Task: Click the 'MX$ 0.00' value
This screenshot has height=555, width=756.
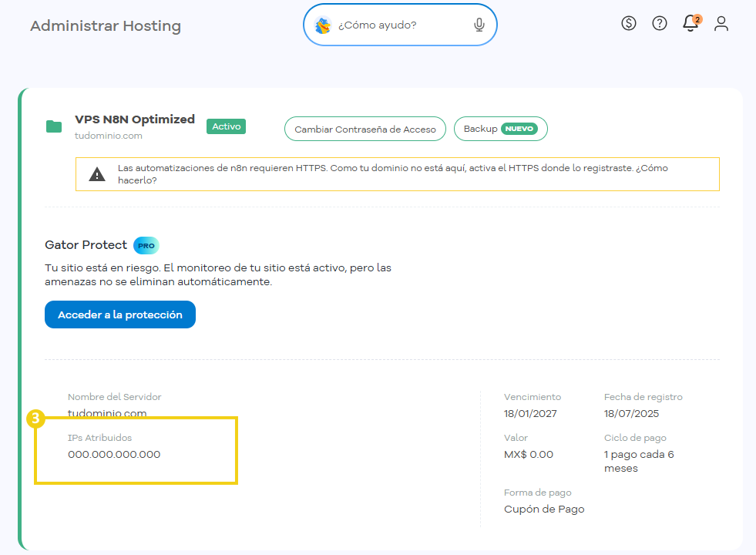Action: click(529, 454)
